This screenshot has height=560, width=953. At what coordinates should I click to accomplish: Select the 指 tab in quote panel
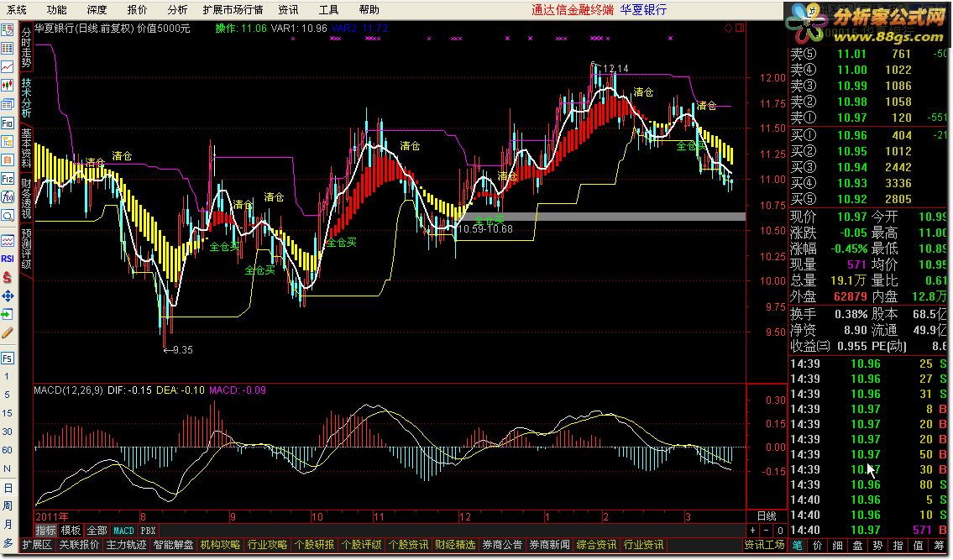[x=898, y=546]
